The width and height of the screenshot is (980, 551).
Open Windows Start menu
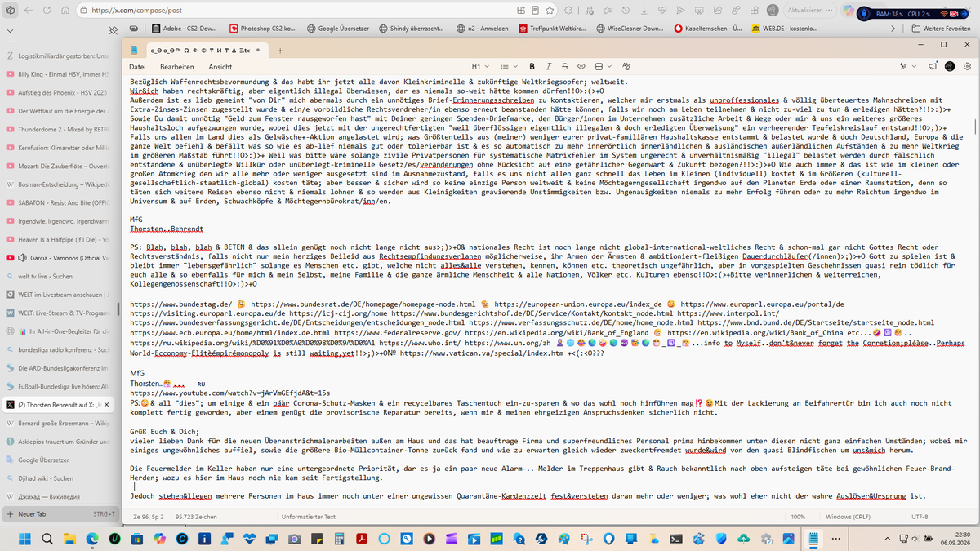(x=24, y=538)
